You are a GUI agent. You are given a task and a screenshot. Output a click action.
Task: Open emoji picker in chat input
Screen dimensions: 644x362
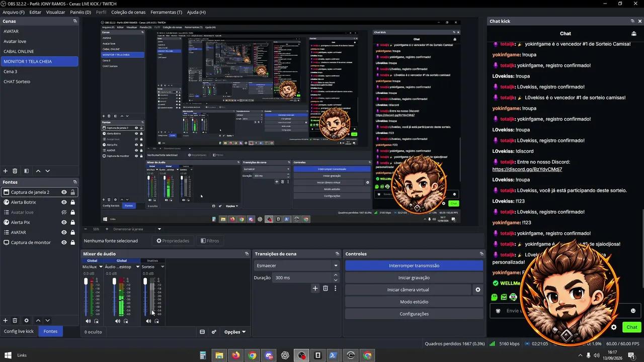tap(633, 311)
